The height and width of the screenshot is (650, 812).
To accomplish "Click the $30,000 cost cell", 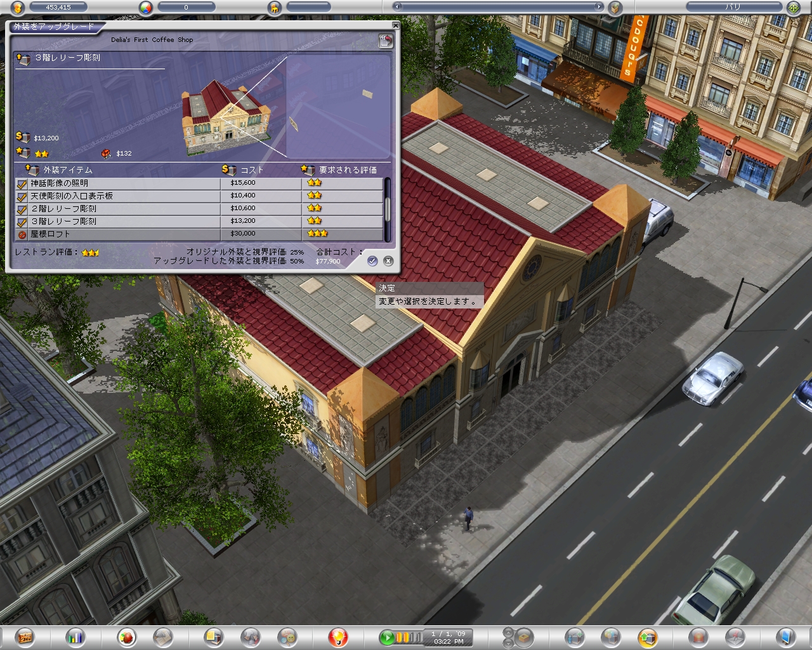I will [x=243, y=234].
